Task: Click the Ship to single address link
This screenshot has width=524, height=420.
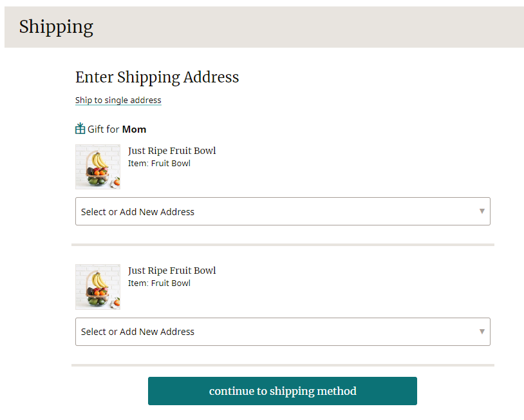Action: 118,100
